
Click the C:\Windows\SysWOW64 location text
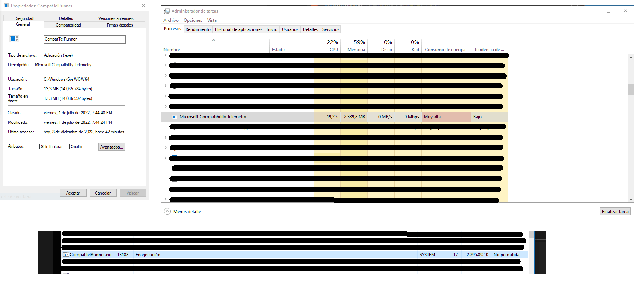tap(66, 79)
